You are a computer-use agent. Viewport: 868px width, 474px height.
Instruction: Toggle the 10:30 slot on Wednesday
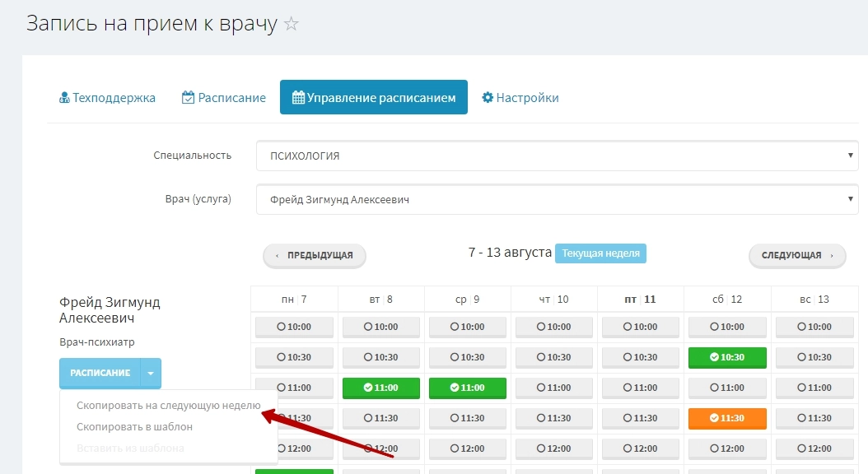(x=466, y=357)
